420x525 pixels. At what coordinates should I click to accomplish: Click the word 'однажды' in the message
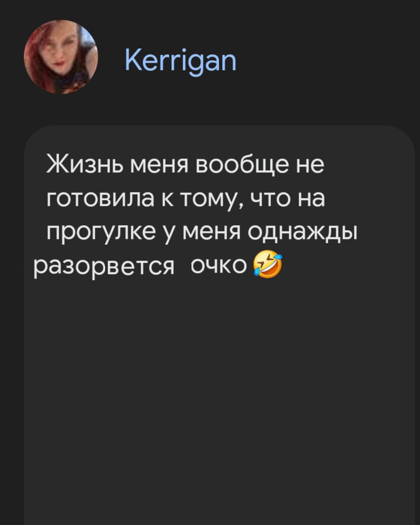tap(303, 233)
